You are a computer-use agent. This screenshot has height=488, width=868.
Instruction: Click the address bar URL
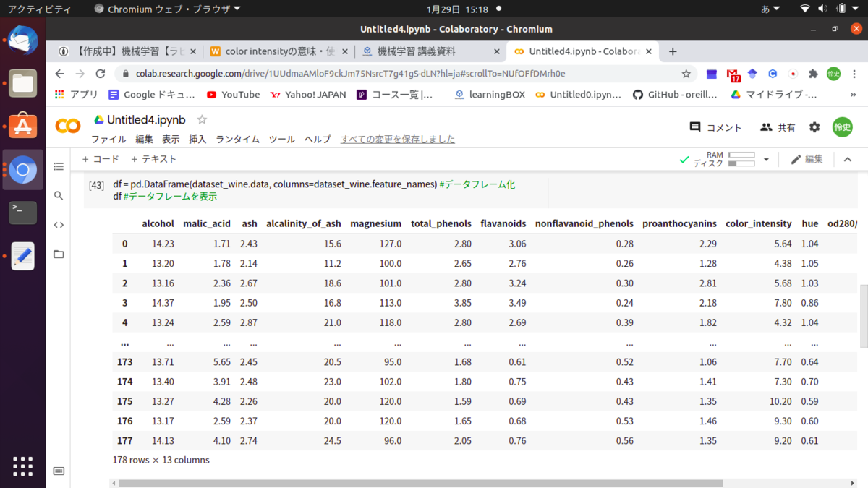point(350,74)
